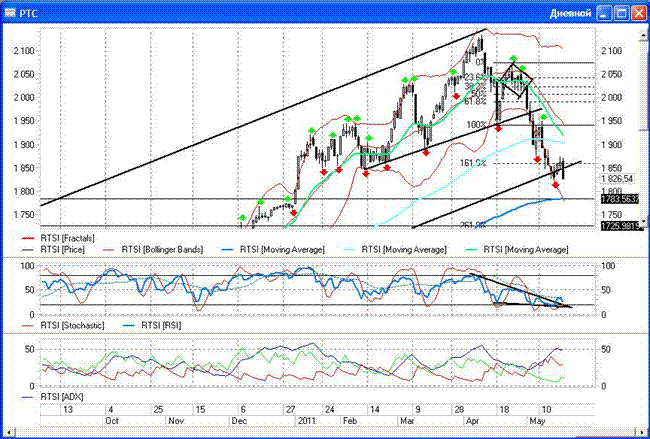Click the Feb month label on time axis

(350, 421)
